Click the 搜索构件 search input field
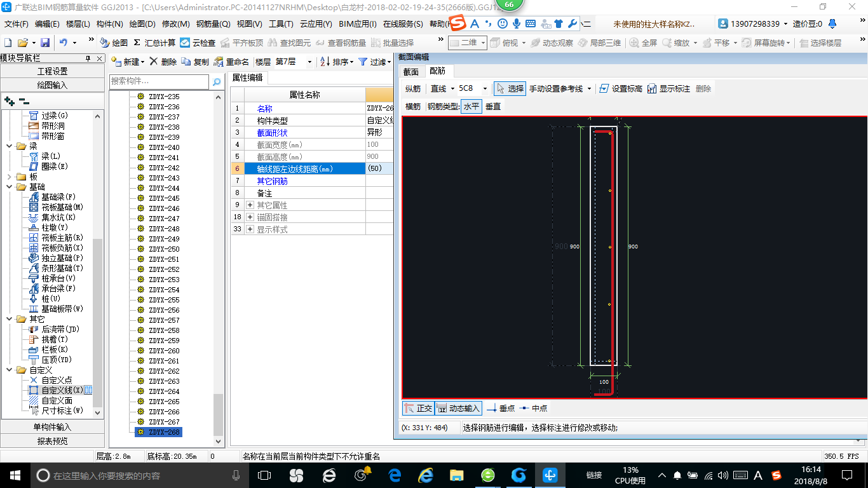Image resolution: width=868 pixels, height=488 pixels. (x=159, y=81)
